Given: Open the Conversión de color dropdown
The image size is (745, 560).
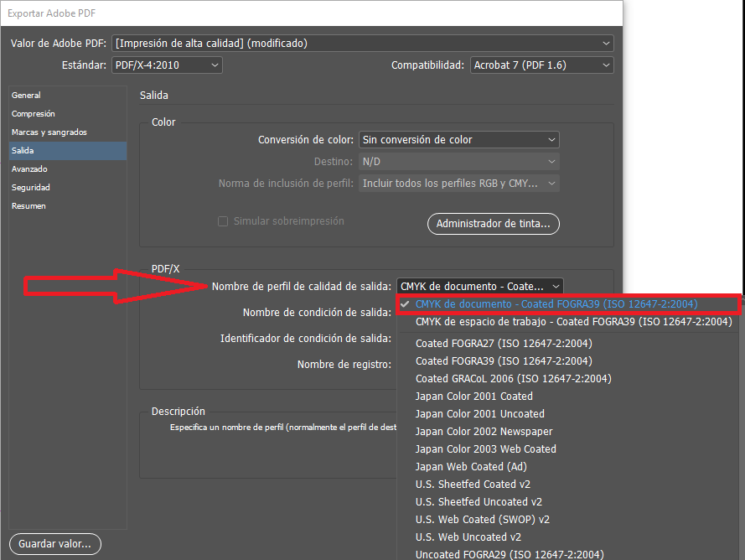Looking at the screenshot, I should point(459,140).
